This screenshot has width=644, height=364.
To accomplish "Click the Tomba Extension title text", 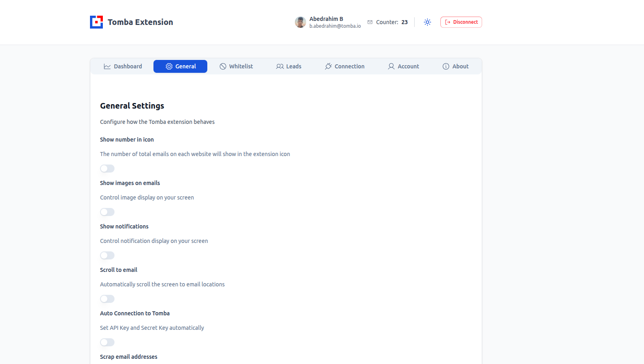I will (140, 22).
